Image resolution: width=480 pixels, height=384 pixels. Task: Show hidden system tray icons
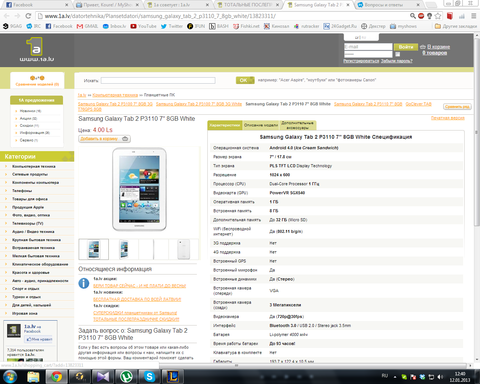point(395,377)
